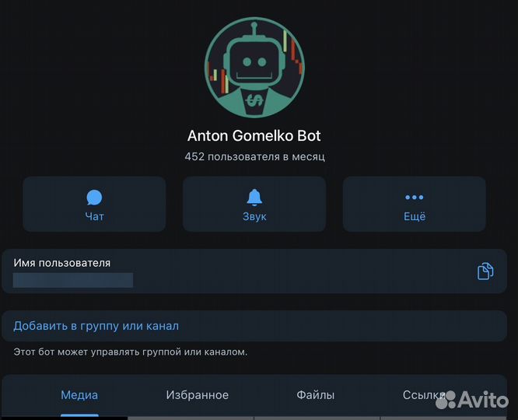Click the Avito colored dots logo
Viewport: 518px width, 420px height.
446,399
